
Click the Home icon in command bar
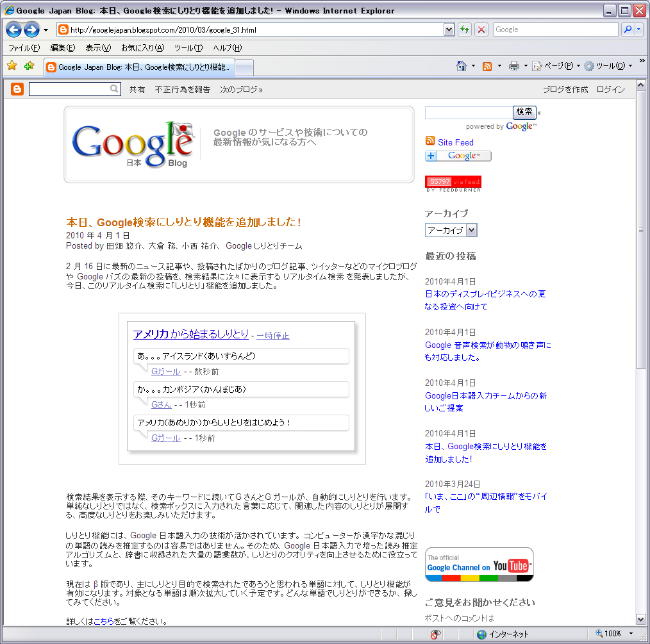[x=462, y=66]
